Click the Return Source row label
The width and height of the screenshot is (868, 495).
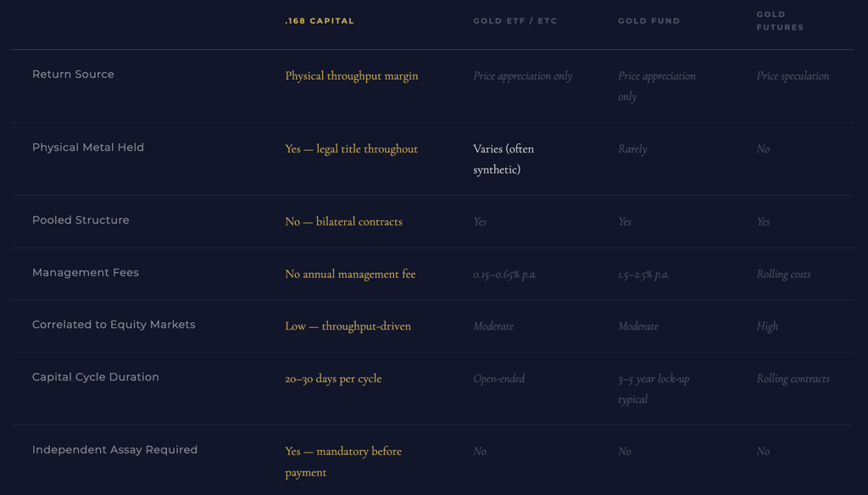pyautogui.click(x=73, y=75)
